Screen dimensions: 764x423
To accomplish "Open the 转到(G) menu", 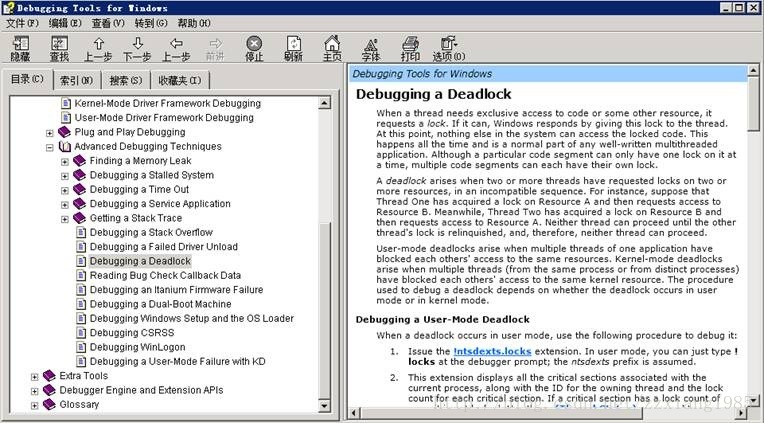I will pos(151,23).
